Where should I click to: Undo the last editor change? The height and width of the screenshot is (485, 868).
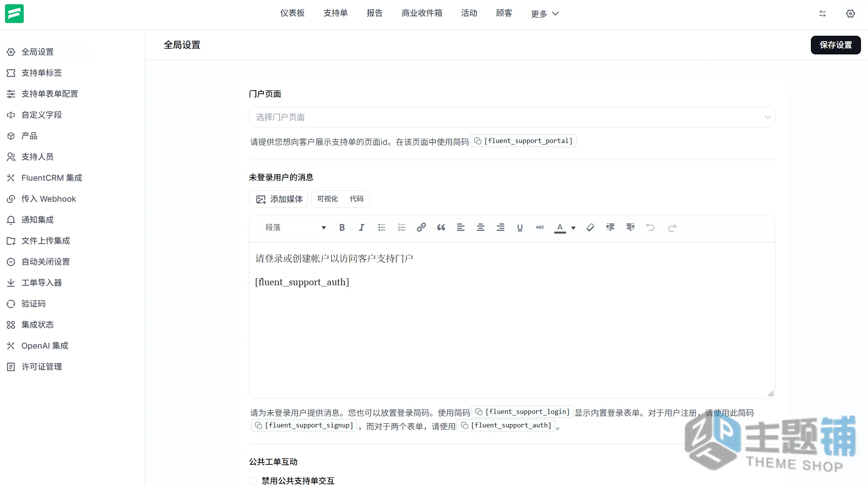click(650, 228)
